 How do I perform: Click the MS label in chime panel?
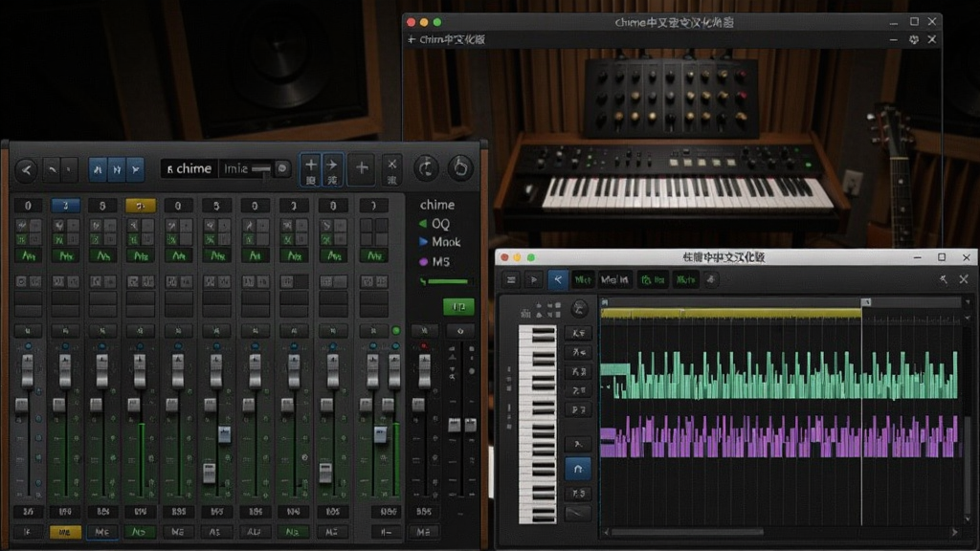pyautogui.click(x=440, y=262)
